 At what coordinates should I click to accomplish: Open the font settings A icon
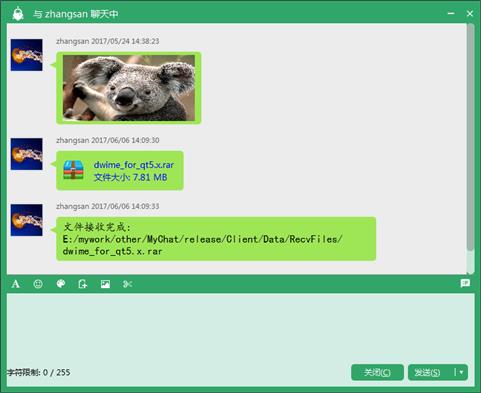[16, 284]
